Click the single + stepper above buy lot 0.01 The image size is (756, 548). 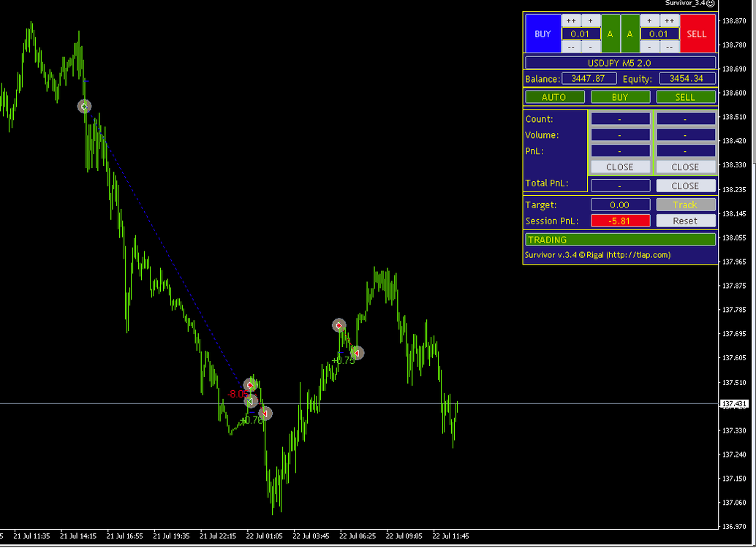591,20
